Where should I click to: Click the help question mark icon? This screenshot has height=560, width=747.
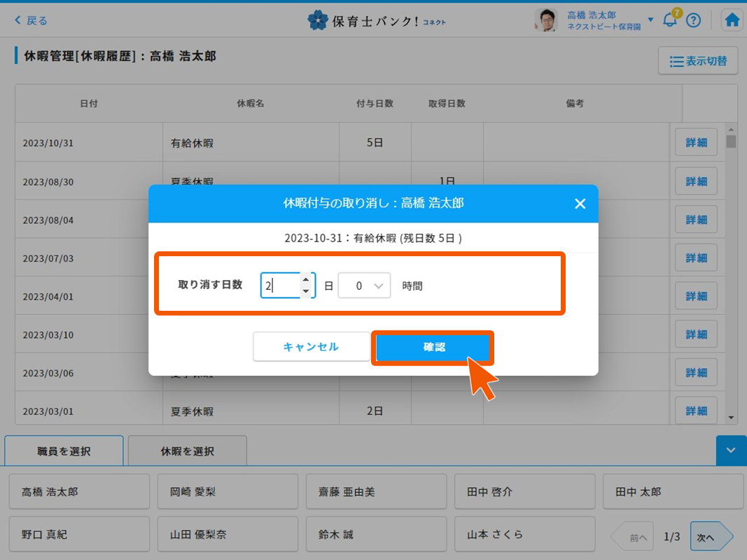(x=693, y=20)
